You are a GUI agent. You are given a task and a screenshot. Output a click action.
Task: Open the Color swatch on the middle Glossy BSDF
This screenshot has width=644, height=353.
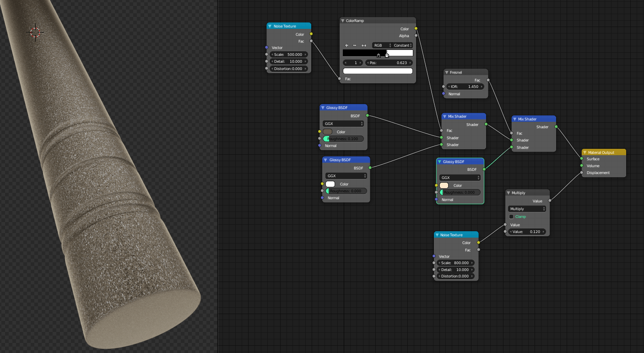click(330, 184)
